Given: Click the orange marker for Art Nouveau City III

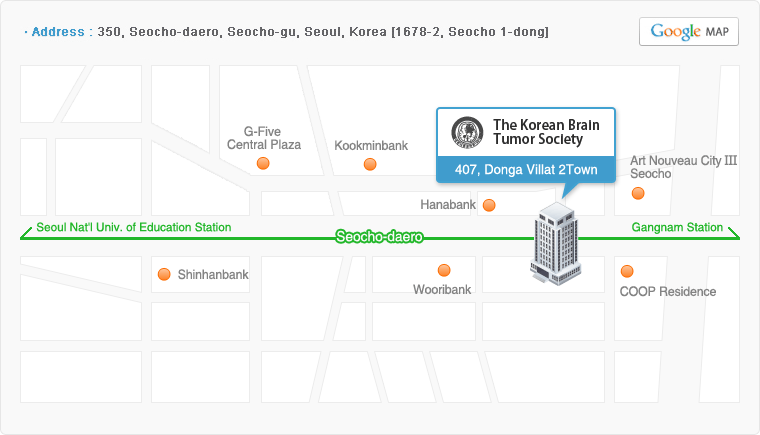Looking at the screenshot, I should pyautogui.click(x=638, y=193).
